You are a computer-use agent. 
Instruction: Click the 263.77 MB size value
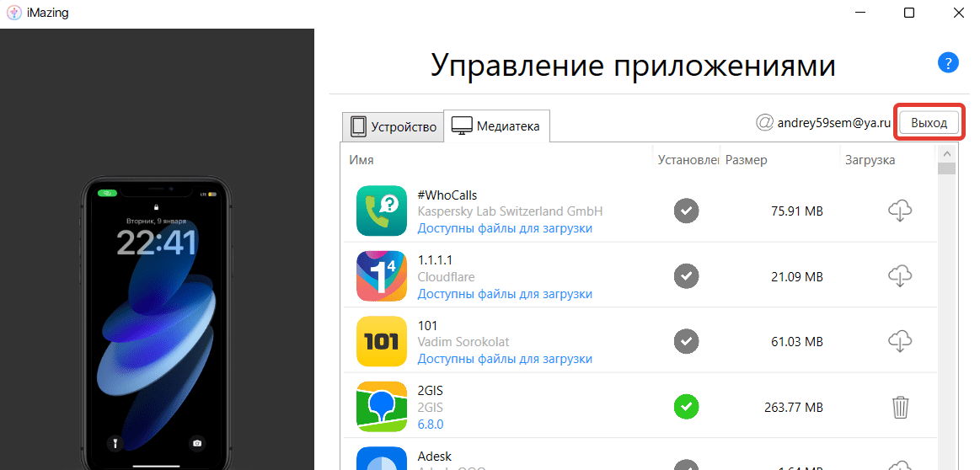pyautogui.click(x=794, y=408)
